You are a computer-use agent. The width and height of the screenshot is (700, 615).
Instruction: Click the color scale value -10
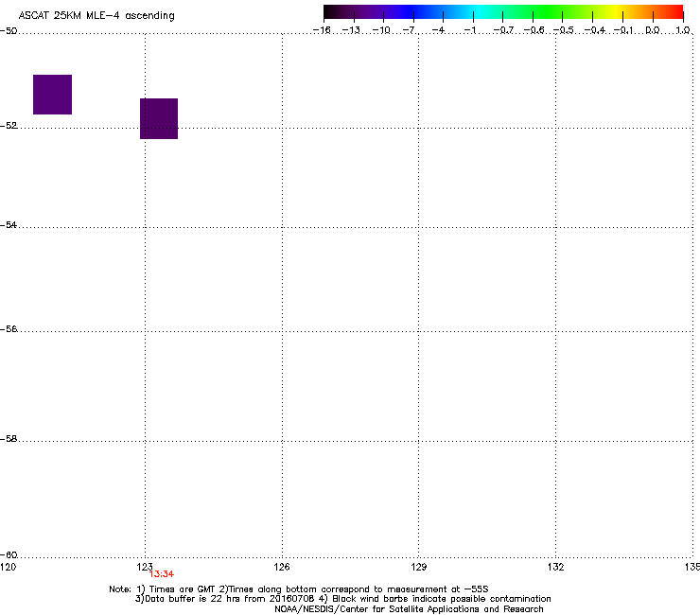(x=381, y=30)
